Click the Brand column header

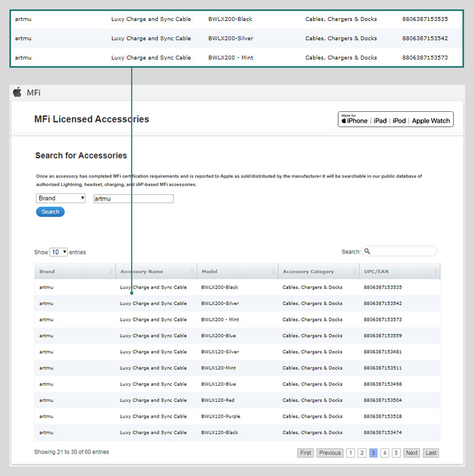75,272
